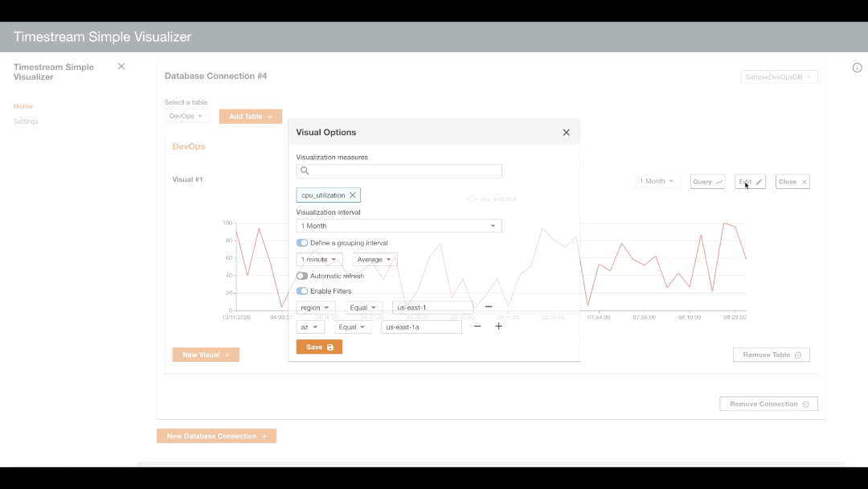This screenshot has width=868, height=489.
Task: Open the Visual #1 1 Month range dropdown
Action: [657, 181]
